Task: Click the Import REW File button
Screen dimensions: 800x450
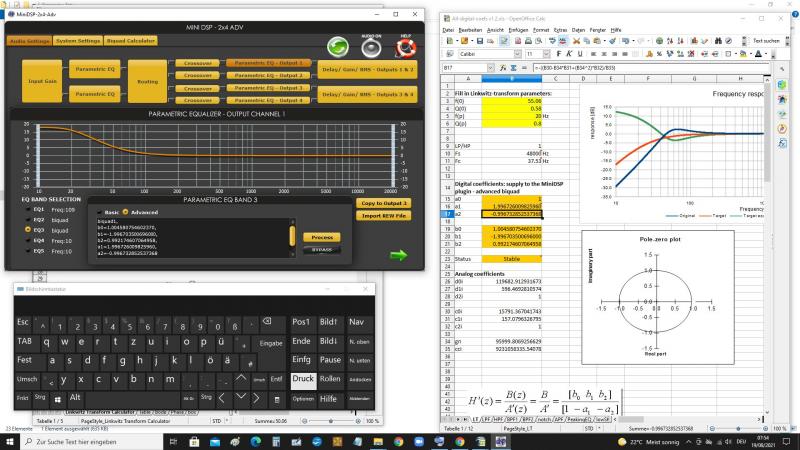Action: [x=383, y=215]
